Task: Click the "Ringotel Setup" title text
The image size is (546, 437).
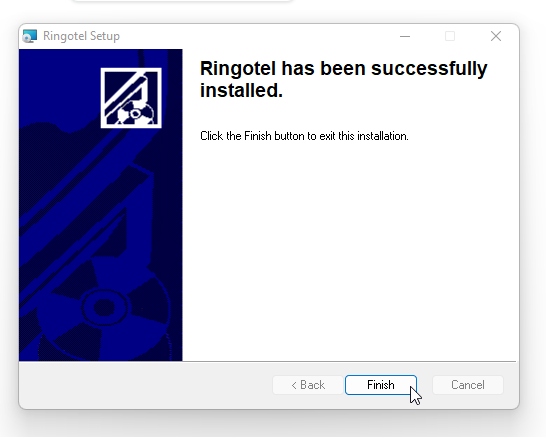Action: click(81, 36)
